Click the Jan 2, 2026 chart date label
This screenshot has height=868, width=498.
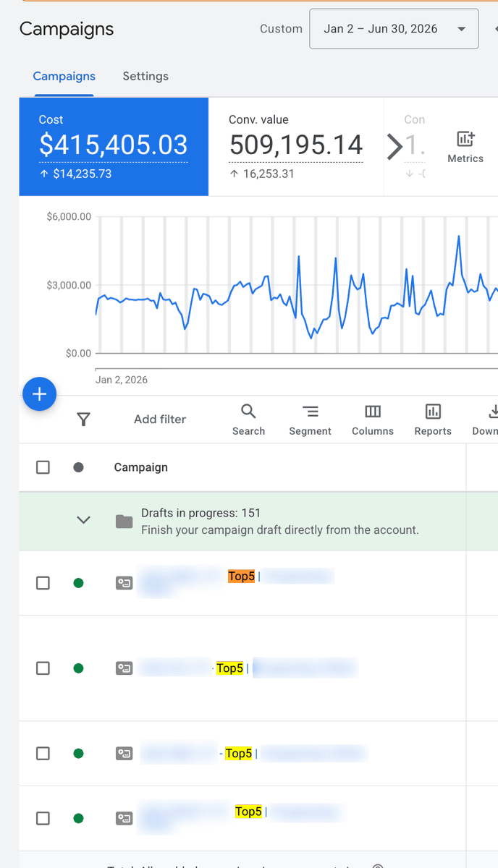point(122,380)
